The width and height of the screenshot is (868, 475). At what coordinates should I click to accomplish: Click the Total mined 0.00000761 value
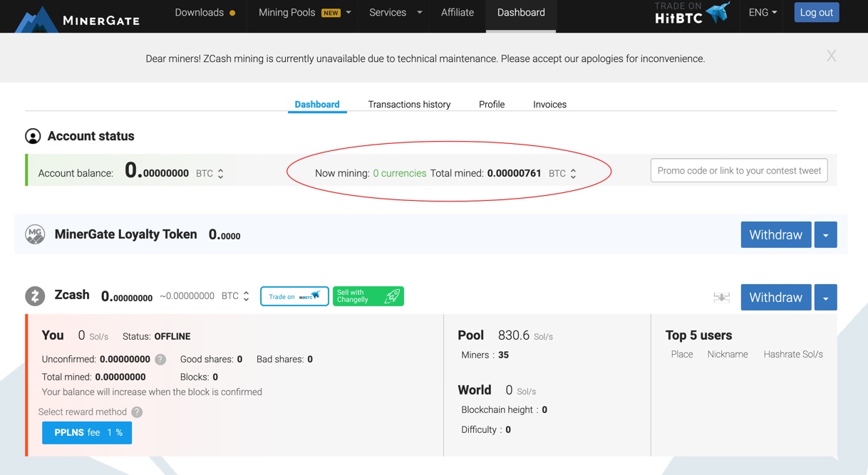point(514,173)
